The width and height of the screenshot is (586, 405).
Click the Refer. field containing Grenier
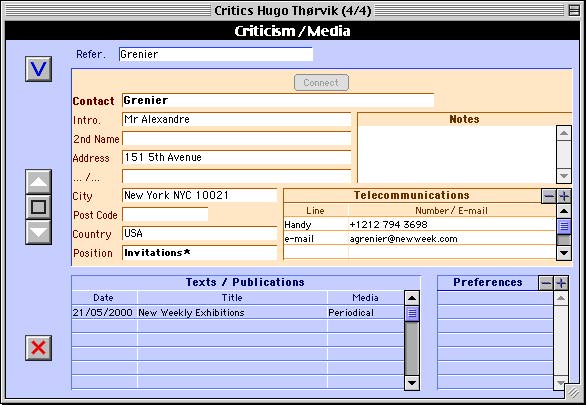pyautogui.click(x=216, y=54)
